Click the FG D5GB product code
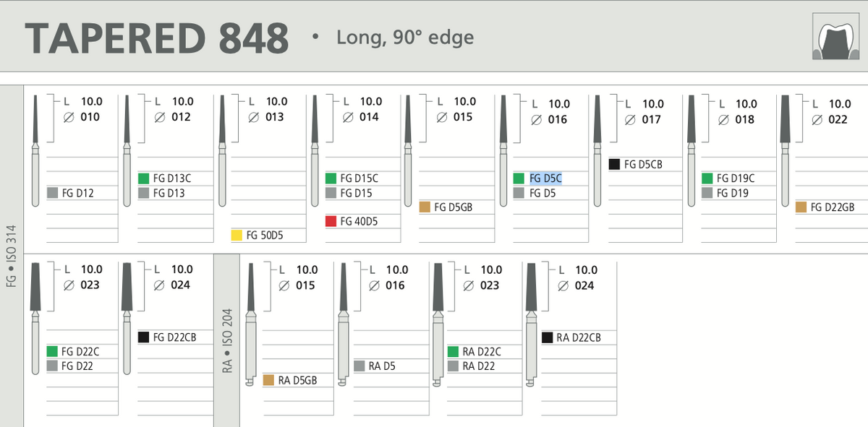868x427 pixels. (454, 207)
